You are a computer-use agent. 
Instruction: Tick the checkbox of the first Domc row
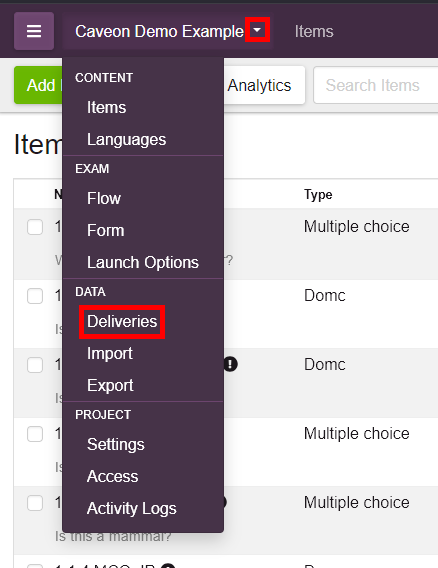point(35,296)
